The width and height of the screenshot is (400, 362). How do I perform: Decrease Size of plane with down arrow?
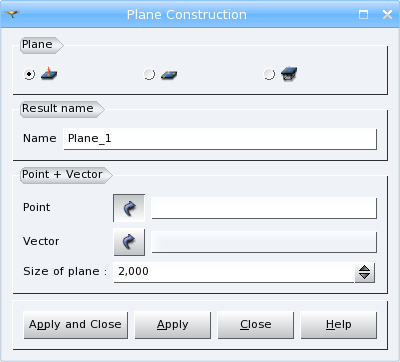365,277
